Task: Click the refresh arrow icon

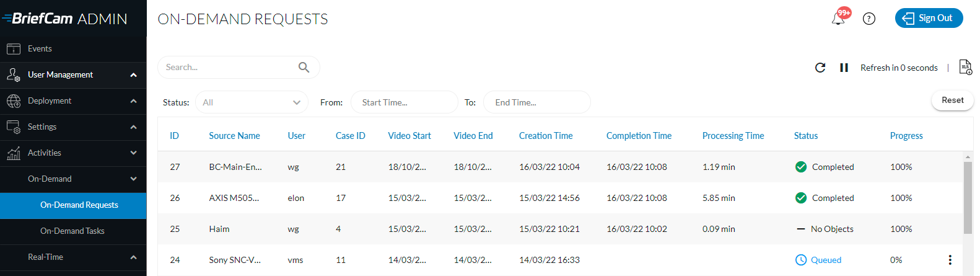Action: [x=820, y=68]
